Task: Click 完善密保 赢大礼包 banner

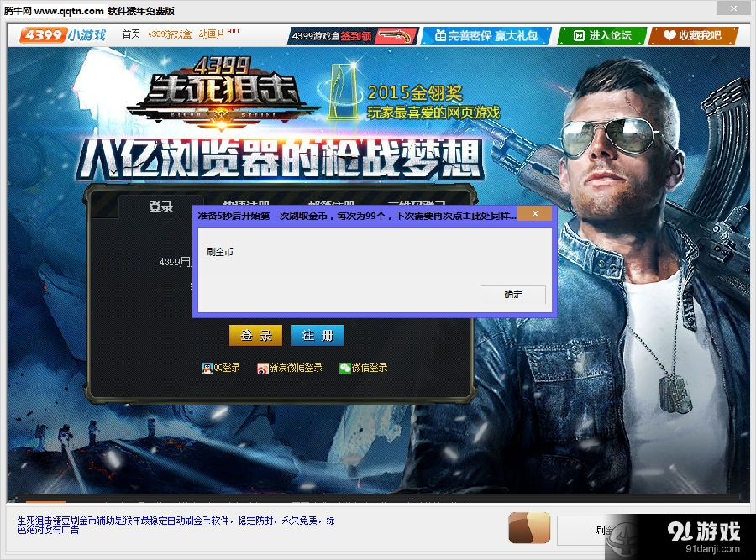Action: pos(486,35)
